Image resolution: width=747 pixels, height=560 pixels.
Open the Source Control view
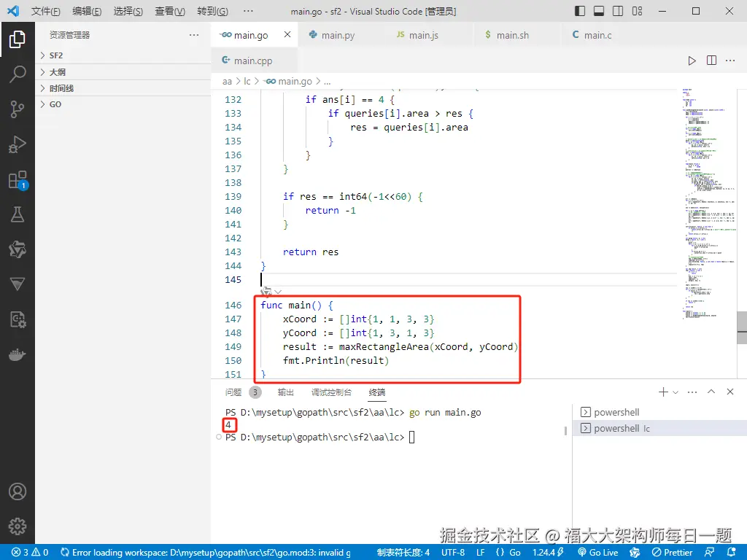coord(18,109)
